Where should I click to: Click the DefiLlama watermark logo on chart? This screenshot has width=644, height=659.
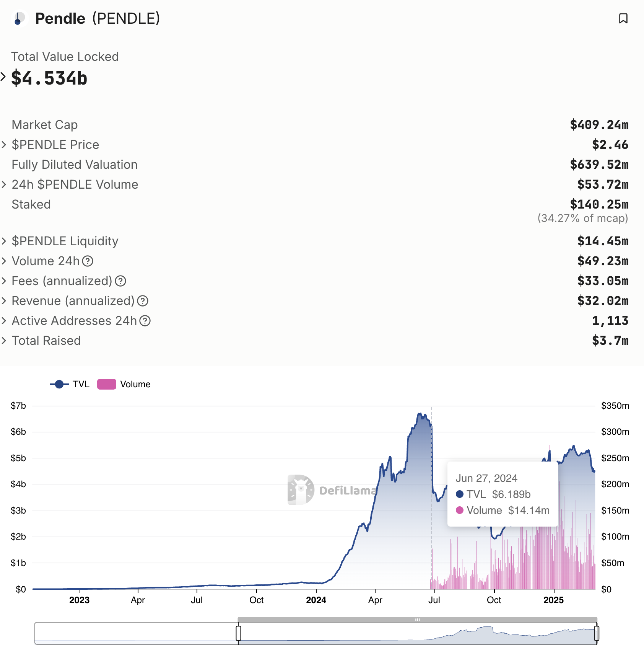coord(301,490)
